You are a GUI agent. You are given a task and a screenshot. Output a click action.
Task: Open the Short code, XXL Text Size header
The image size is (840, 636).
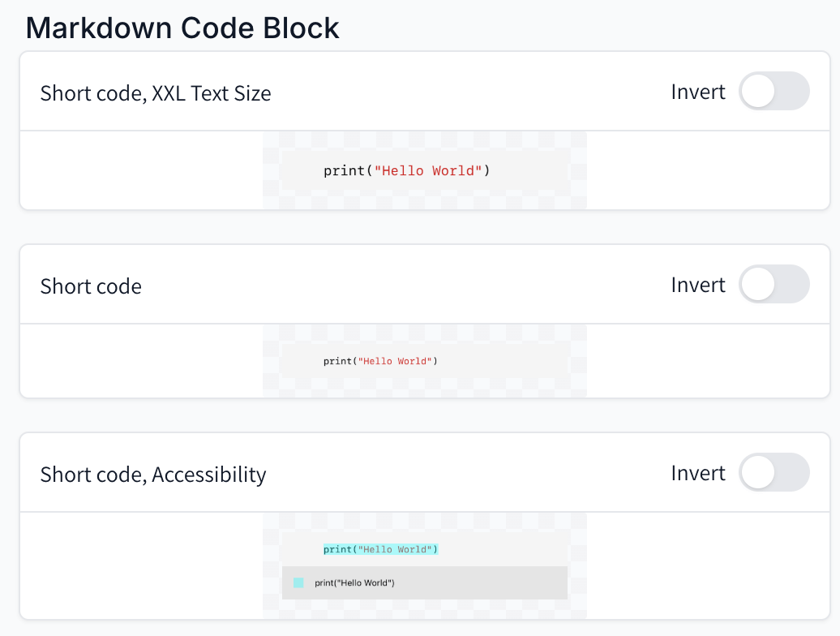tap(156, 92)
